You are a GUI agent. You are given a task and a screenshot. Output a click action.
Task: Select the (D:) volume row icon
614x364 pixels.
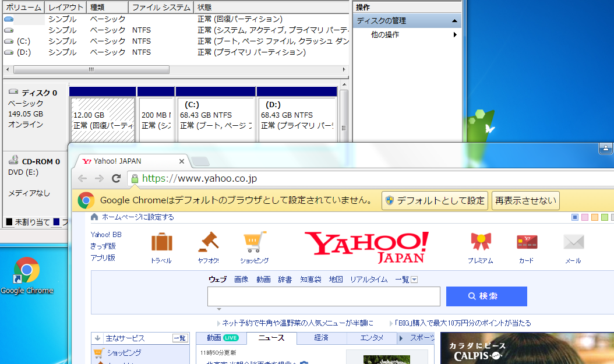click(9, 52)
